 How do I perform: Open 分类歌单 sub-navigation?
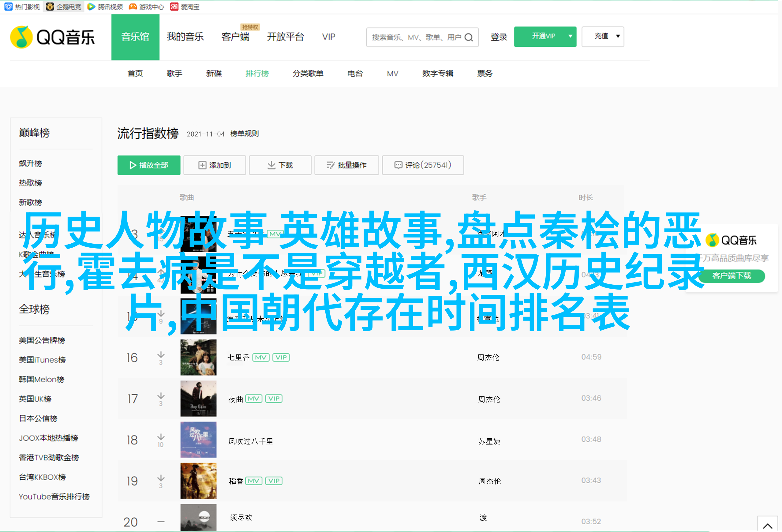(308, 73)
